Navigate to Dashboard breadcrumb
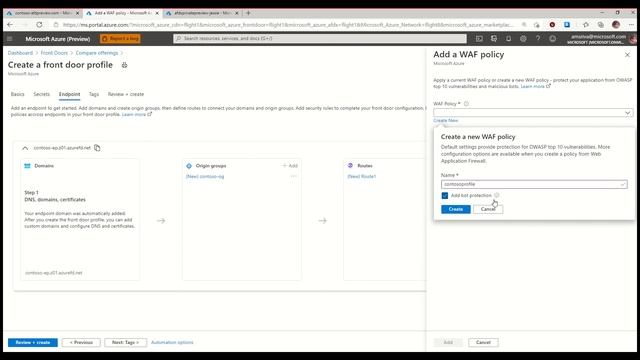Screen dimensions: 640x360 20,53
